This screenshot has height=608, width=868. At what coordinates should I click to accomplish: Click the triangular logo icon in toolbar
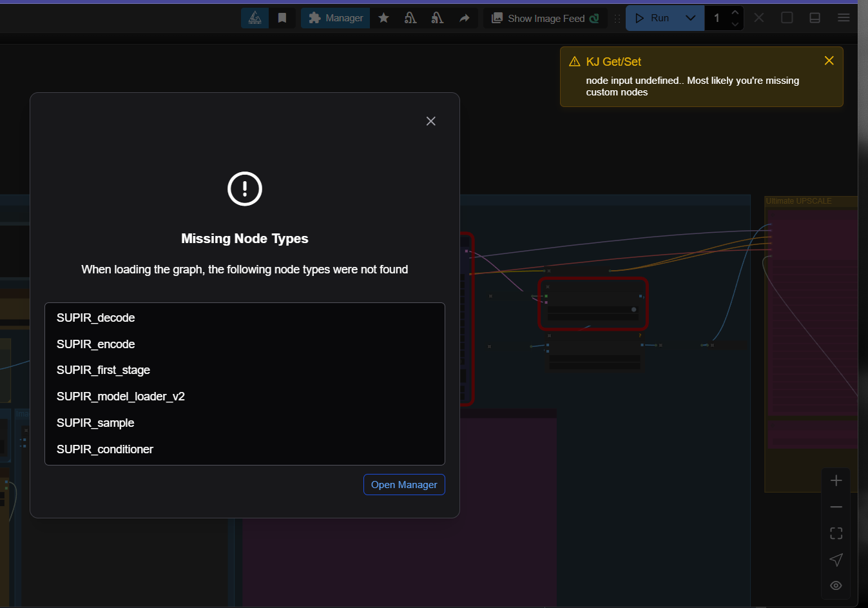pyautogui.click(x=255, y=18)
